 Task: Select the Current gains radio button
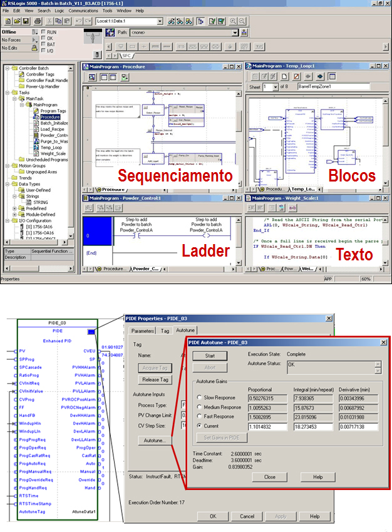(x=200, y=426)
